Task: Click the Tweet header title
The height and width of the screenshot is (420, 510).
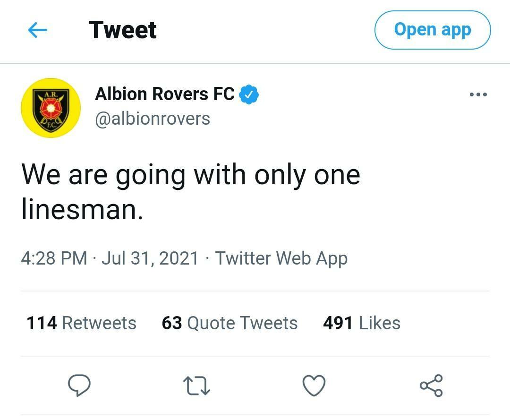Action: tap(122, 30)
